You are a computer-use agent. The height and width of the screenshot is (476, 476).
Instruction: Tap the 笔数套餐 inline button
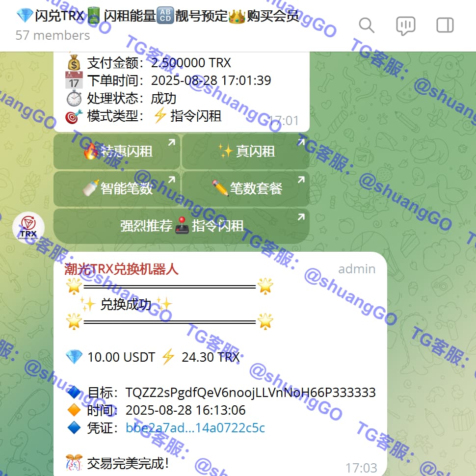tap(246, 188)
